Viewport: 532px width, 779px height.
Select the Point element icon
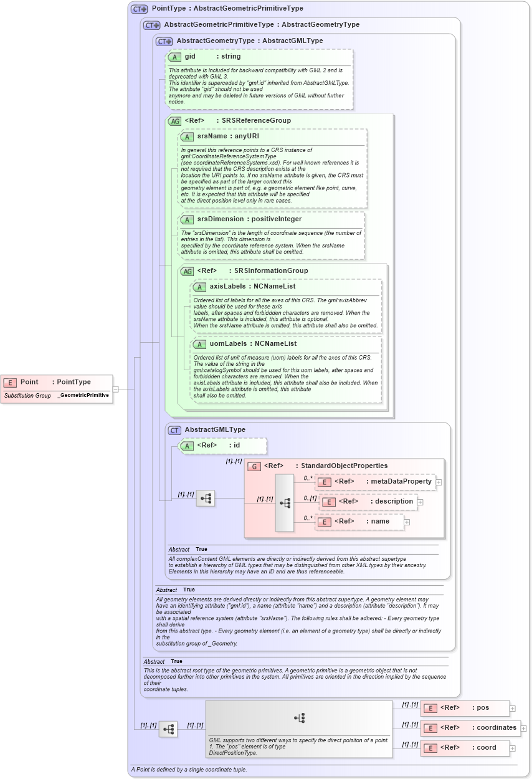[9, 382]
